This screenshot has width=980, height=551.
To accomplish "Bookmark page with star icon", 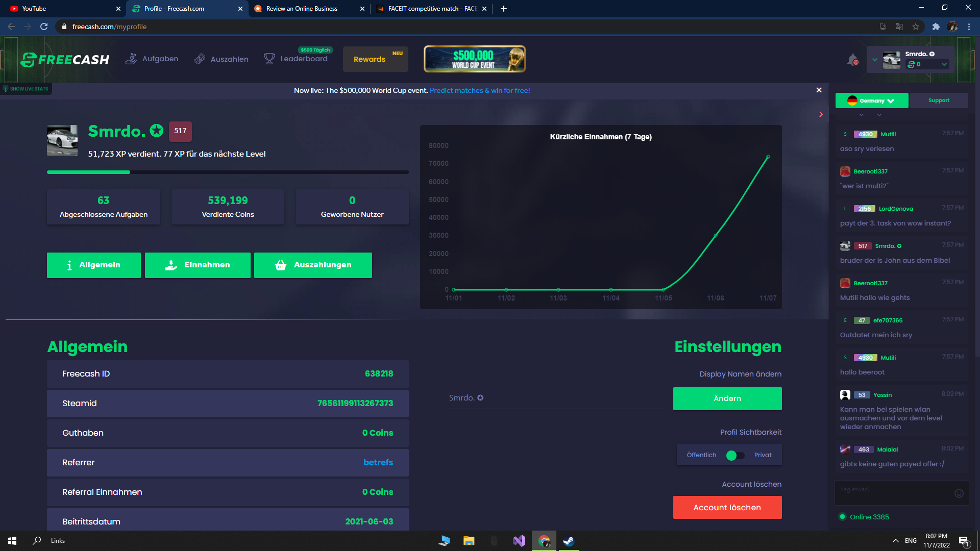I will coord(916,27).
